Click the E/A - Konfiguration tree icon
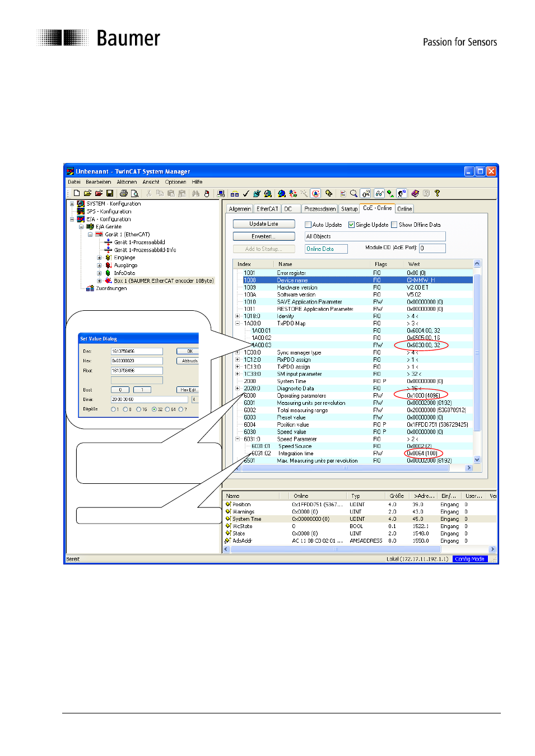Viewport: 535px width, 756px height. pos(81,219)
